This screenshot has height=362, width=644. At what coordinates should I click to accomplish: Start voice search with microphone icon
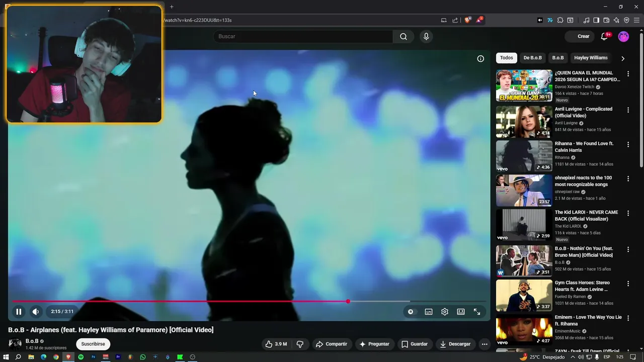click(x=426, y=36)
